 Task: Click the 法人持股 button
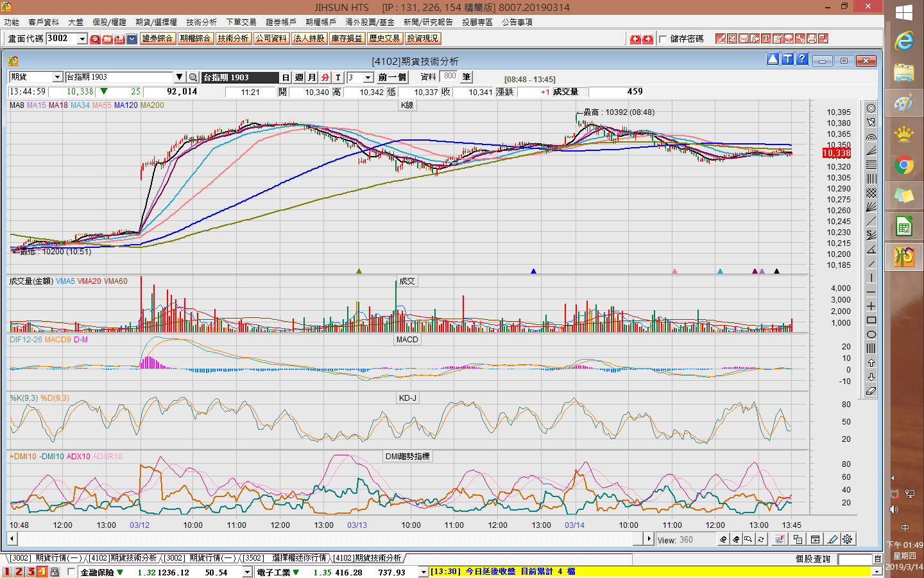coord(309,39)
